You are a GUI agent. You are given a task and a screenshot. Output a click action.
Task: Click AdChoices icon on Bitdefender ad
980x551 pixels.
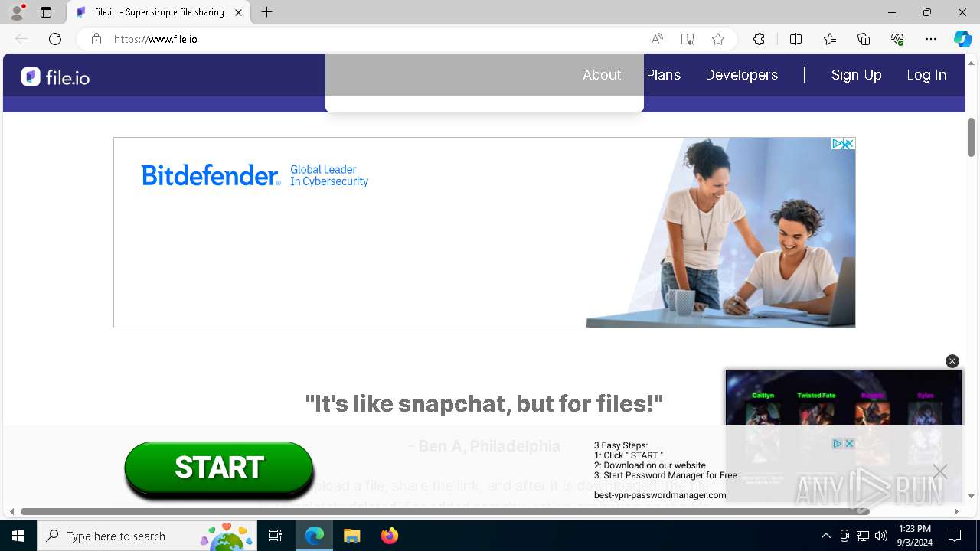[x=838, y=144]
